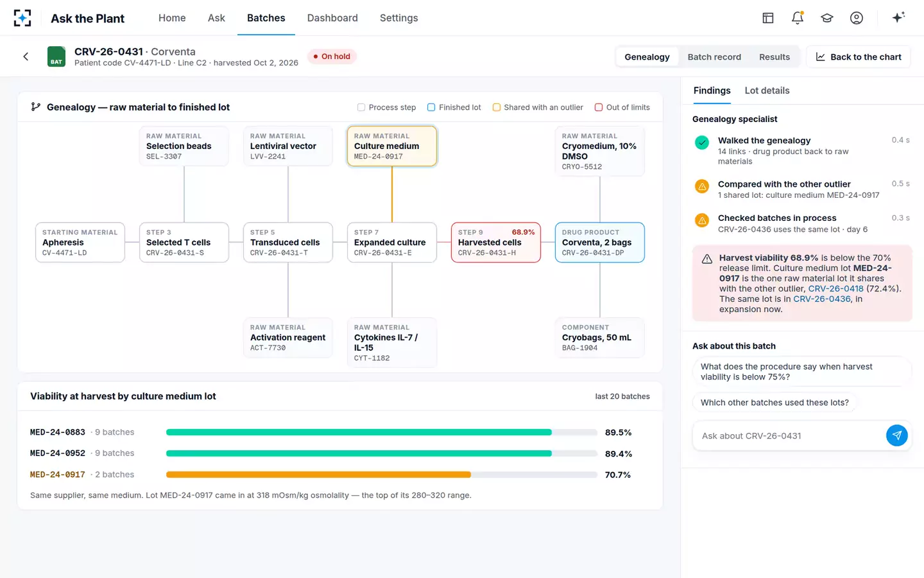The width and height of the screenshot is (924, 578).
Task: Toggle the Shared with an outlier checkbox
Action: pyautogui.click(x=496, y=107)
